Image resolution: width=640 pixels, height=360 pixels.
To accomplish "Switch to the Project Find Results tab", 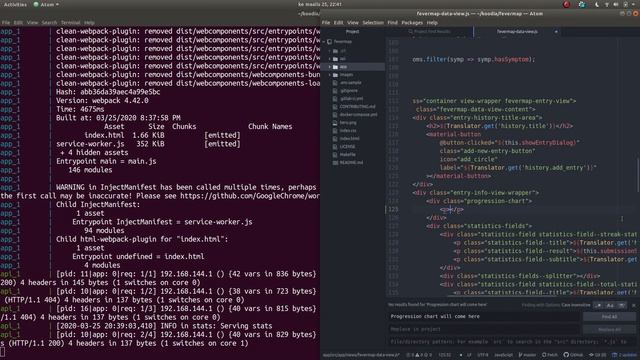I will pos(429,31).
